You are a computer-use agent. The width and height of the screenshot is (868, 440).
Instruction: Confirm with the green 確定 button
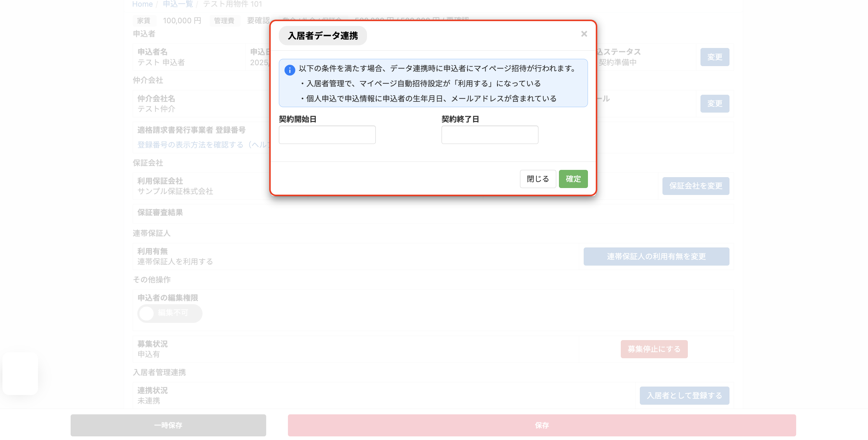point(573,179)
